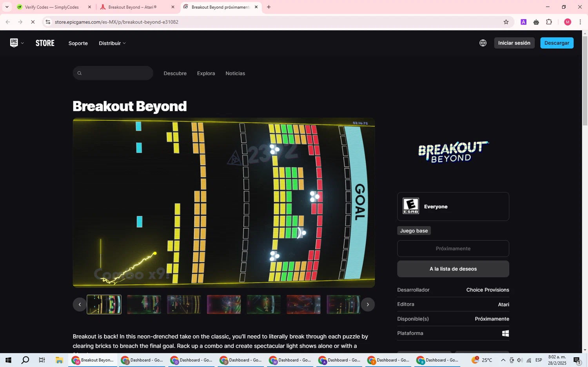Screen dimensions: 588x367
Task: Click the Epic Games logo icon
Action: point(14,43)
